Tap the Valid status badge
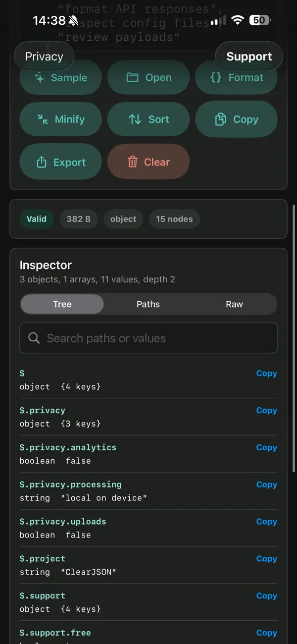The height and width of the screenshot is (644, 297). [37, 219]
